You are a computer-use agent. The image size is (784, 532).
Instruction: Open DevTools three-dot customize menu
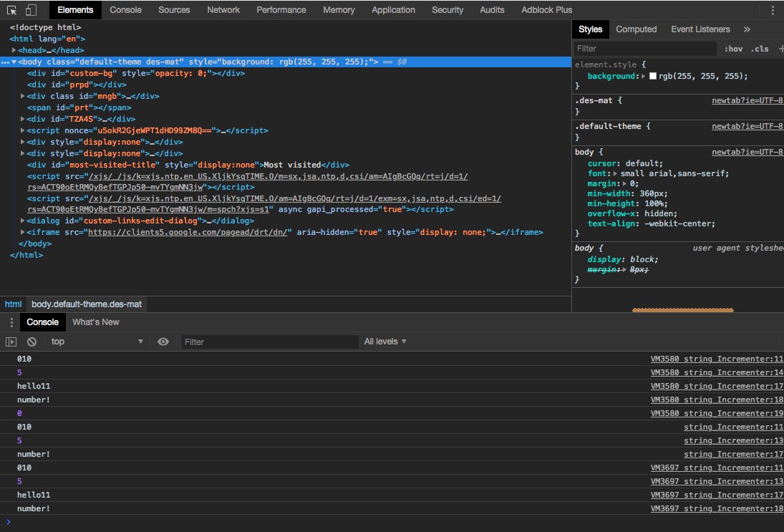[x=773, y=10]
